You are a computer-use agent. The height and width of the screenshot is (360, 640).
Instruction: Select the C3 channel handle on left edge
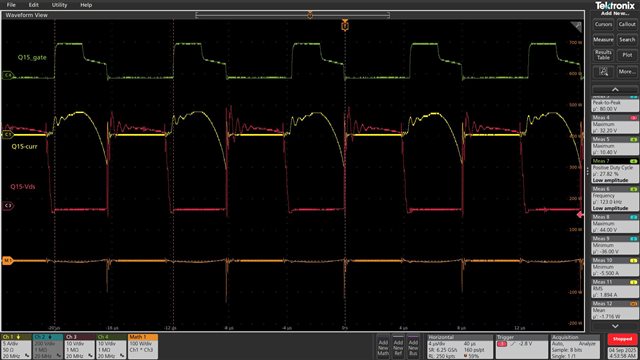click(x=8, y=205)
